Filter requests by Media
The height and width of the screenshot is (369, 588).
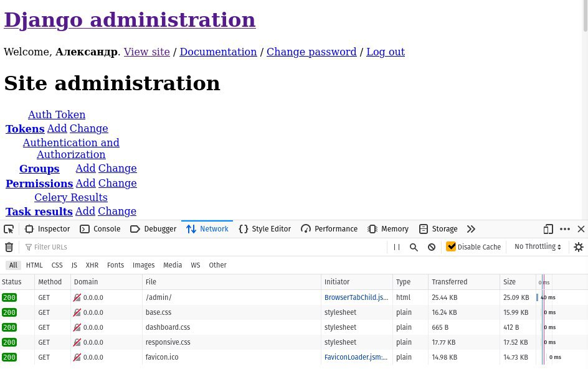pos(173,265)
